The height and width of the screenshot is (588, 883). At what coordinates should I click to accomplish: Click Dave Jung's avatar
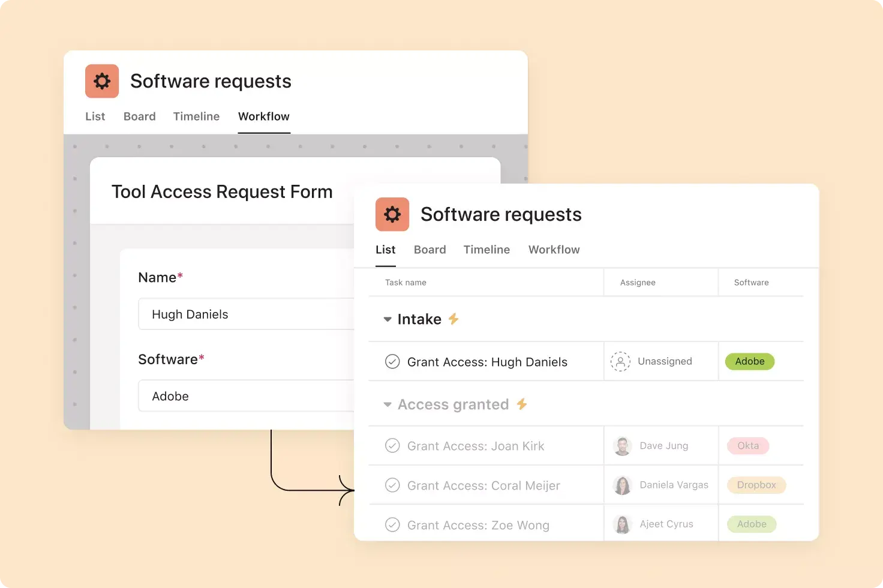pyautogui.click(x=623, y=446)
